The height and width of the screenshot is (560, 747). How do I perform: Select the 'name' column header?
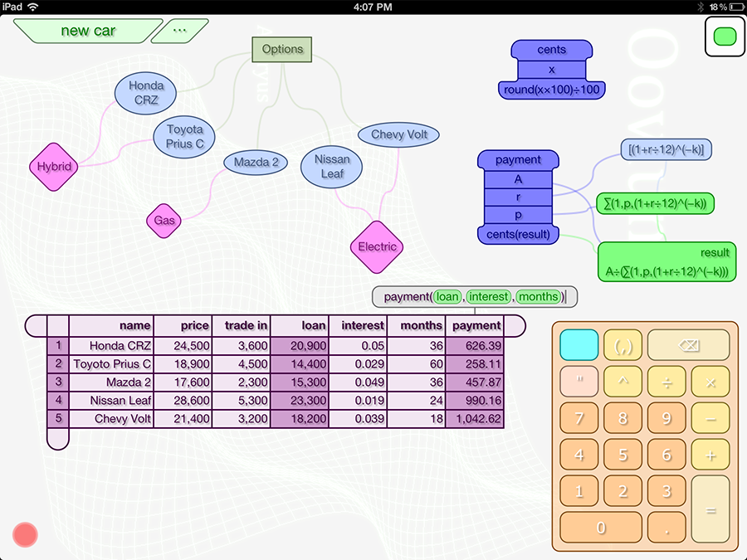[x=111, y=326]
